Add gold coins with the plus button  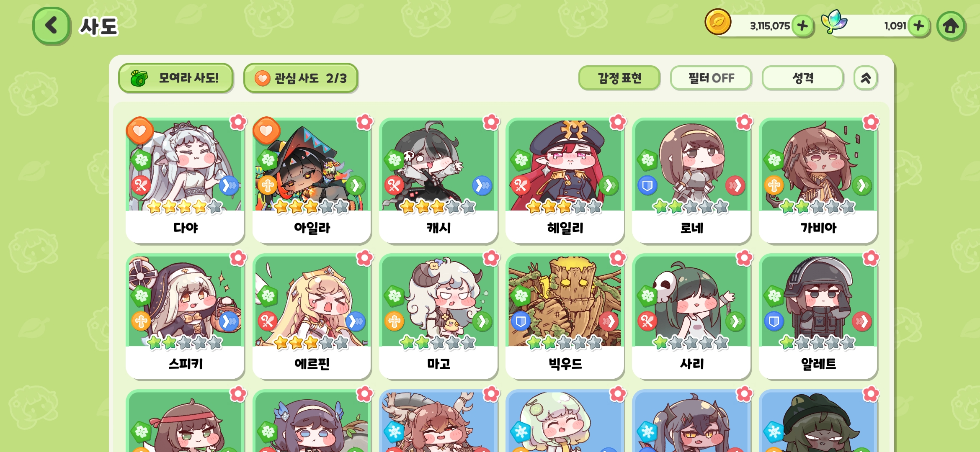coord(802,26)
